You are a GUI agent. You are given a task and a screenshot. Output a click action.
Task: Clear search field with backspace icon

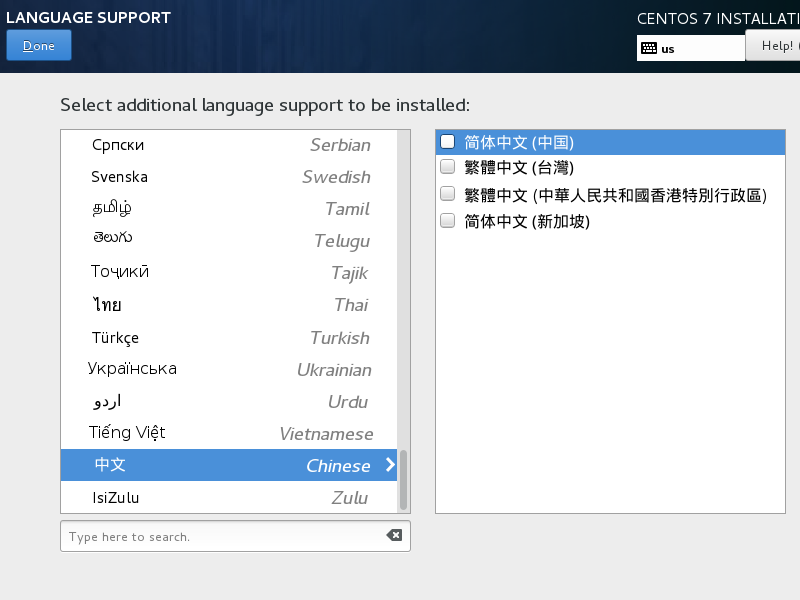click(x=394, y=535)
